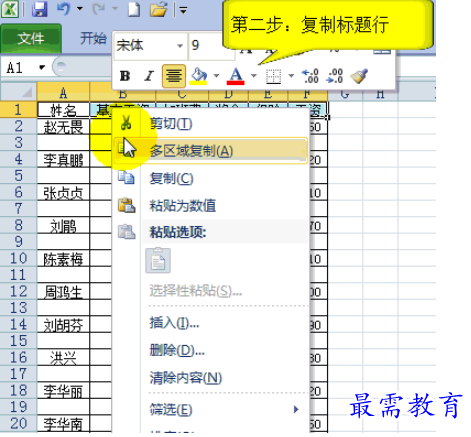Open a file using the folder icon
The image size is (471, 437).
(158, 9)
